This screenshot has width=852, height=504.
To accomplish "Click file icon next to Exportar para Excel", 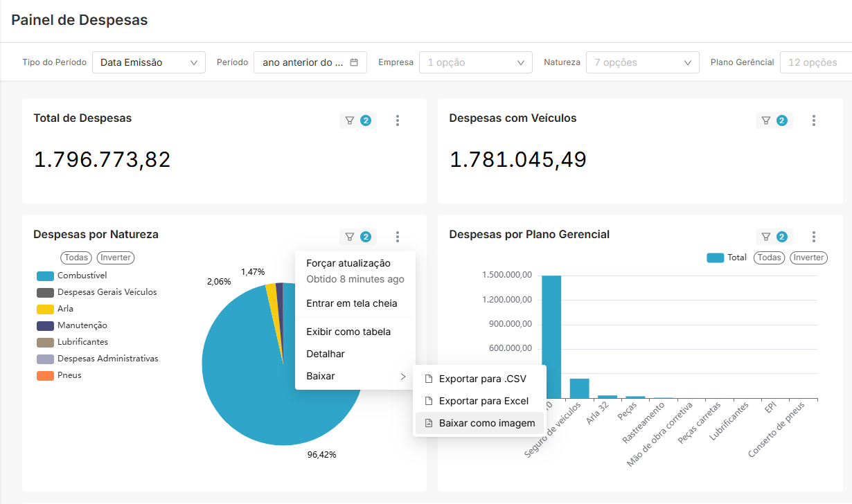I will pyautogui.click(x=428, y=401).
